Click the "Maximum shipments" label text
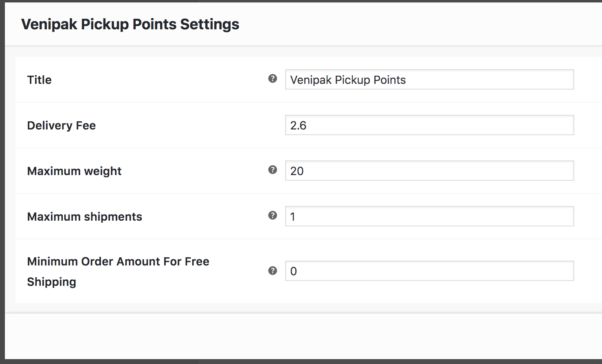Viewport: 602px width, 364px height. point(85,217)
